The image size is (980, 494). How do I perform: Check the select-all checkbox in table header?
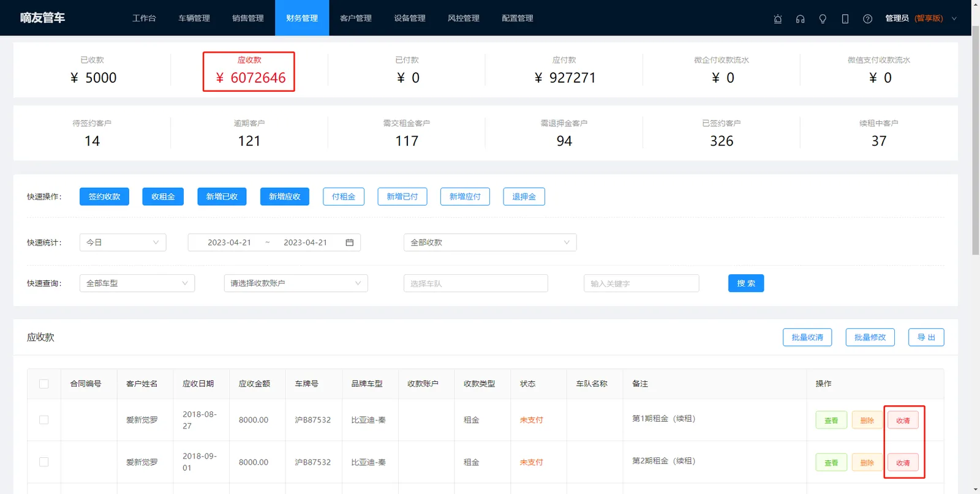tap(43, 384)
